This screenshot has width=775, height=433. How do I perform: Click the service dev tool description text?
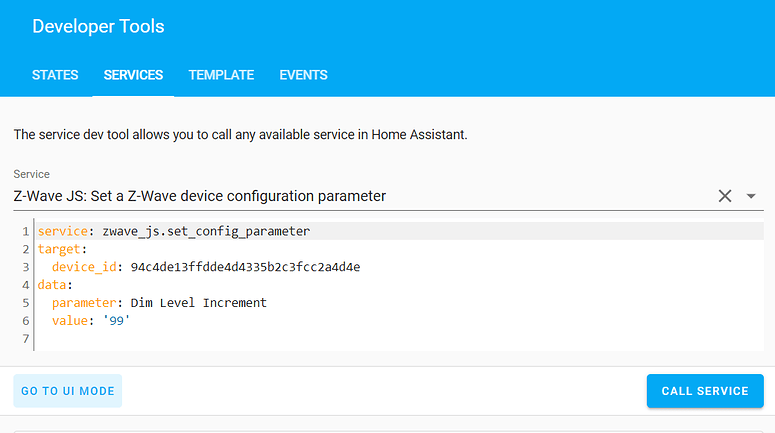tap(240, 134)
